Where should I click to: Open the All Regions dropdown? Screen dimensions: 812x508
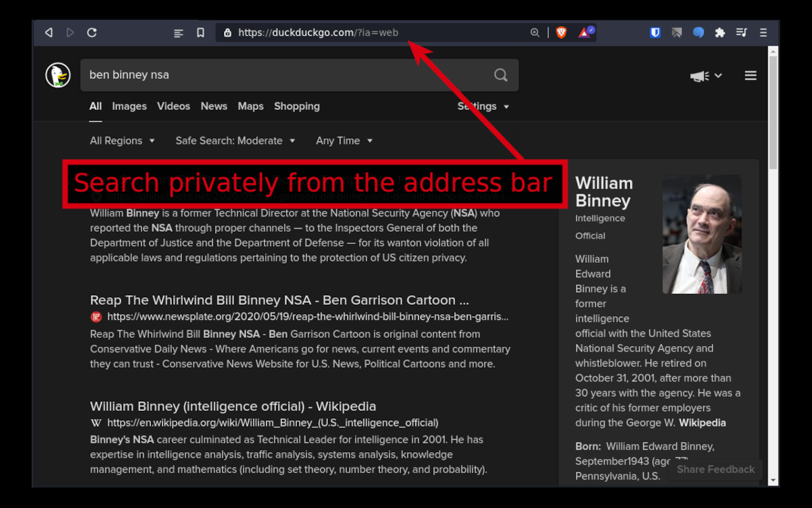122,141
